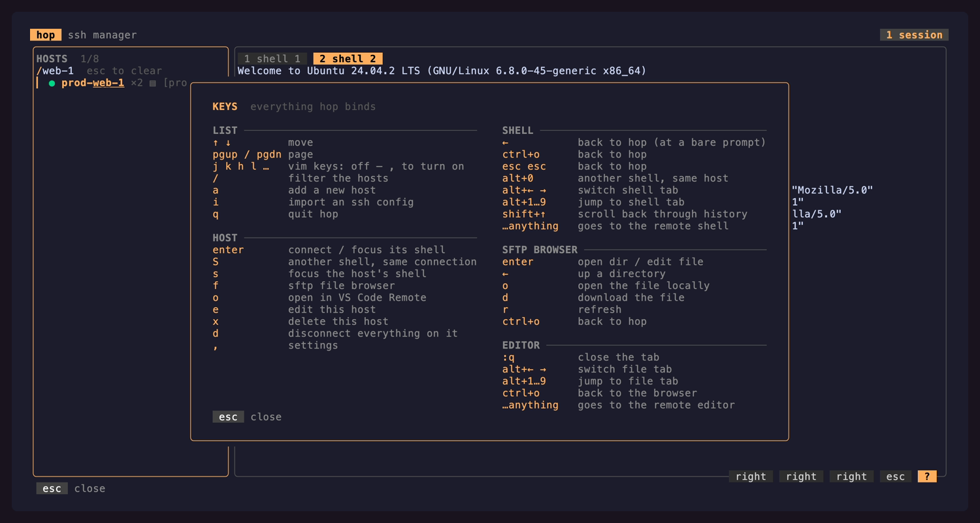
Task: Click 'scroll back through history' entry
Action: [662, 214]
